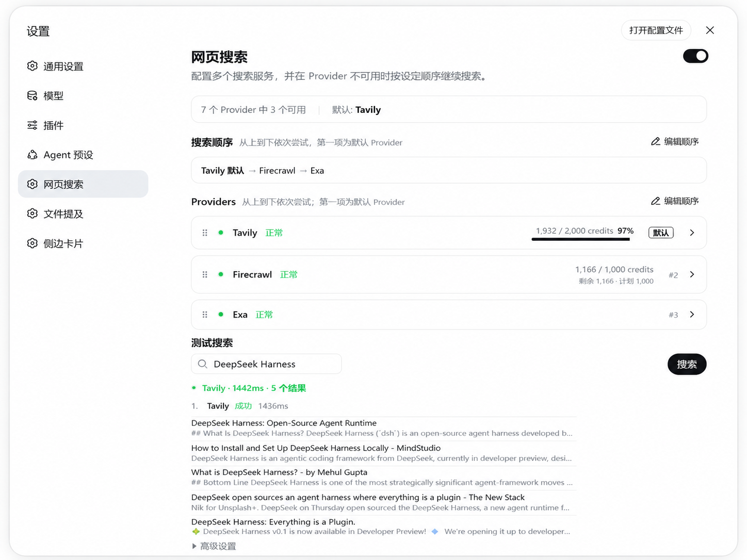Click the green status dot of Firecrawl
This screenshot has width=747, height=560.
[221, 274]
